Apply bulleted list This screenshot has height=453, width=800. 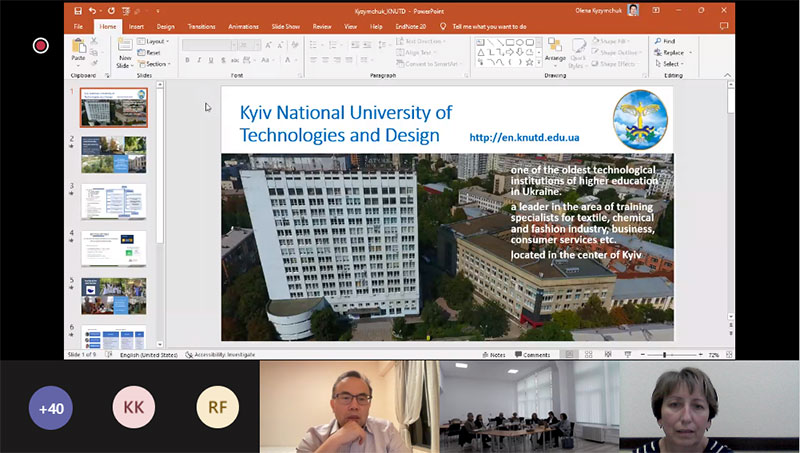pos(315,45)
